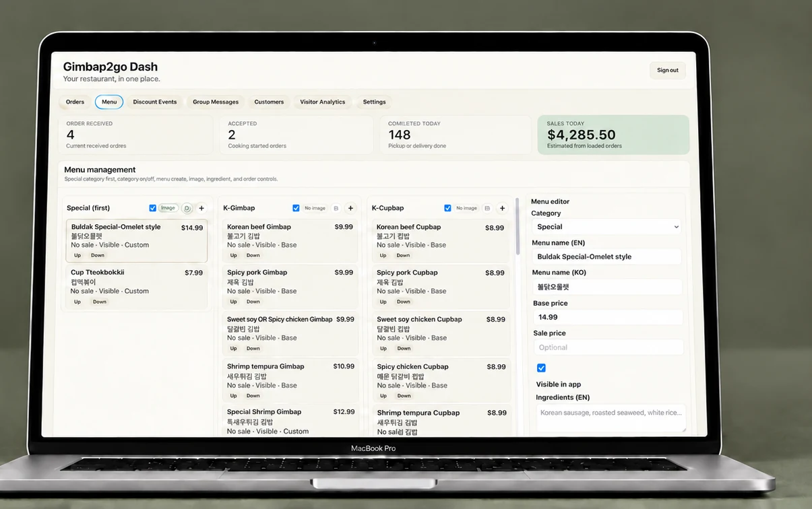
Task: Click the menu list vertical scrollbar
Action: [518, 226]
